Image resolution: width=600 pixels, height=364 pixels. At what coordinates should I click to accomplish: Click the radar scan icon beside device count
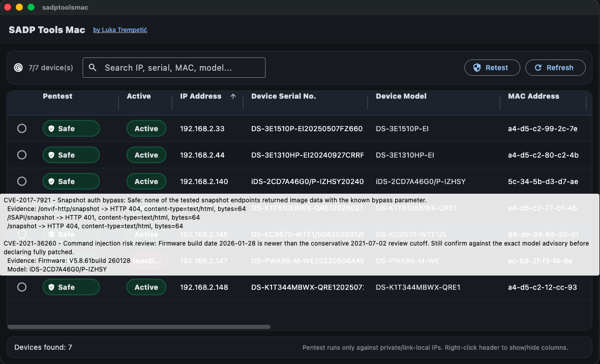(x=18, y=68)
